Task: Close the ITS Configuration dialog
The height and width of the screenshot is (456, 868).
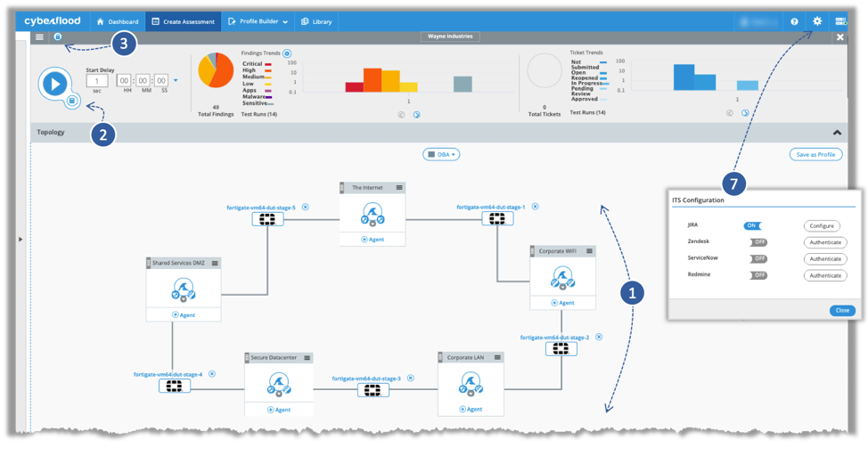Action: (842, 311)
